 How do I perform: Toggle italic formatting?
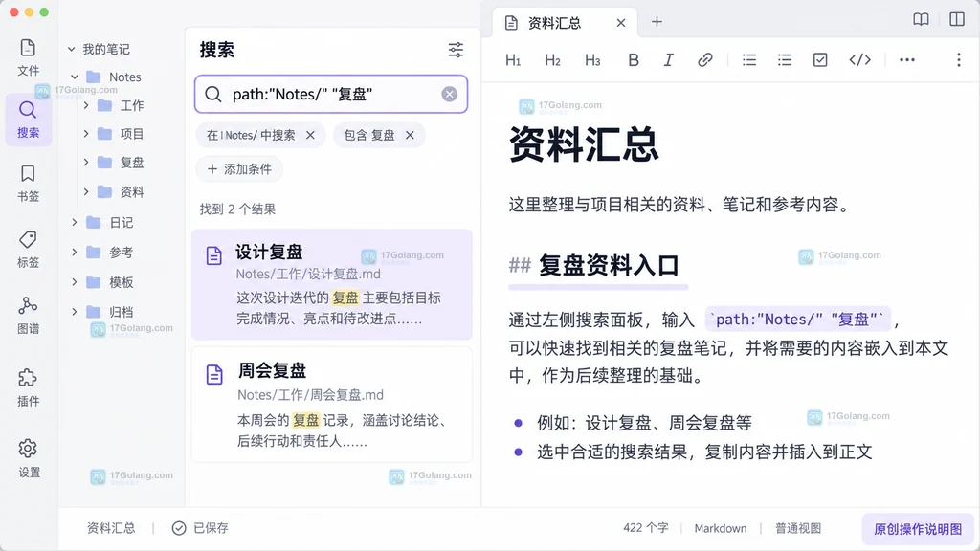pos(668,60)
